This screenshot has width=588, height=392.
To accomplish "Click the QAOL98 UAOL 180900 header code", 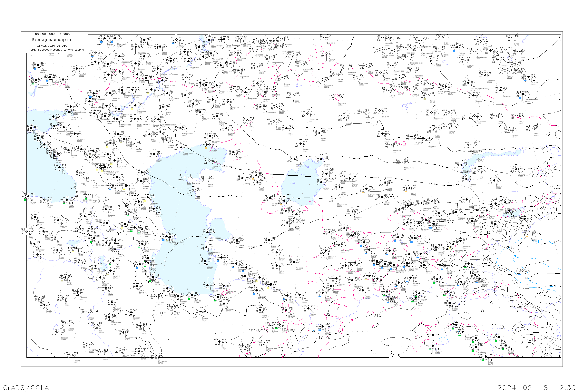I will click(x=53, y=34).
